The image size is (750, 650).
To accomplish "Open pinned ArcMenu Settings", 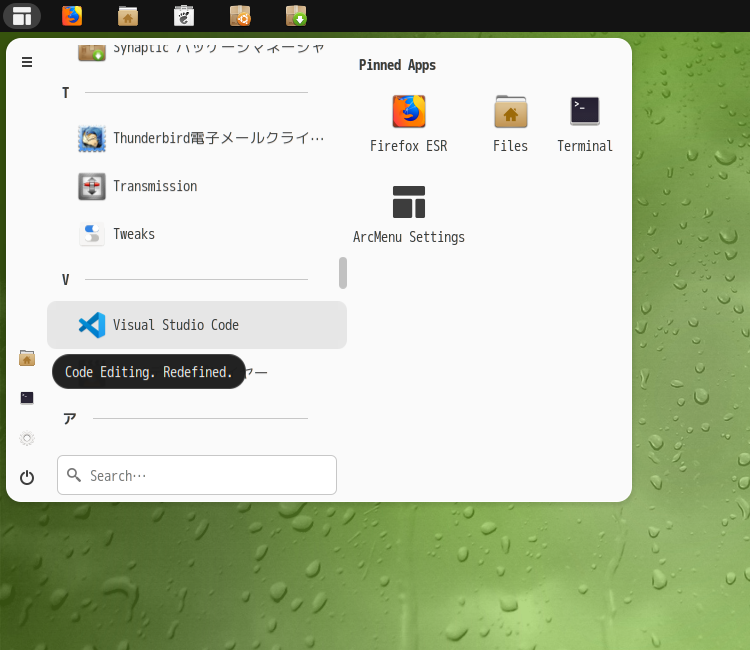I will tap(408, 215).
